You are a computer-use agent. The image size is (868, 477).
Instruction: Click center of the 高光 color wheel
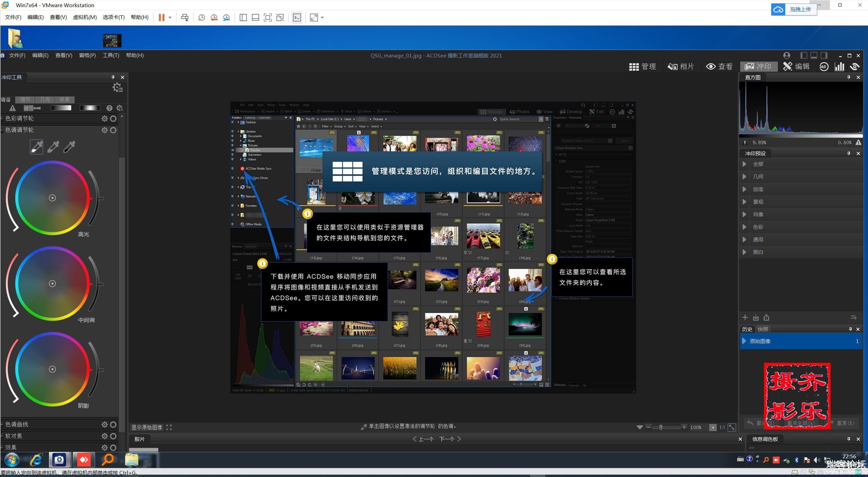click(52, 198)
